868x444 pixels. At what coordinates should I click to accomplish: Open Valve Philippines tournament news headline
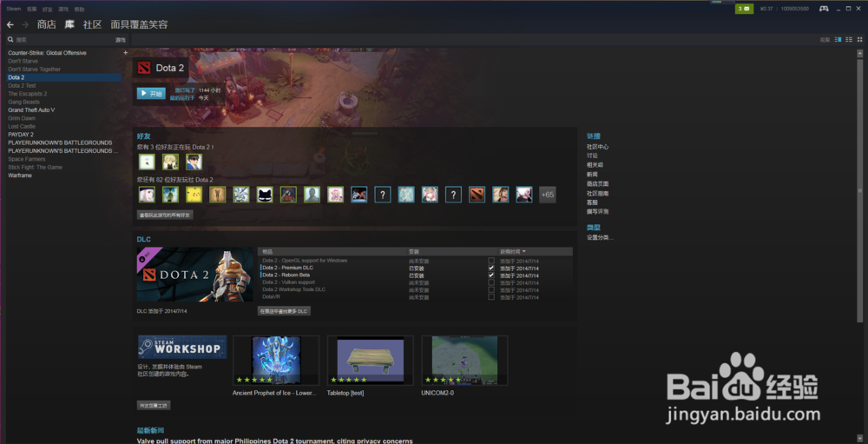point(274,441)
